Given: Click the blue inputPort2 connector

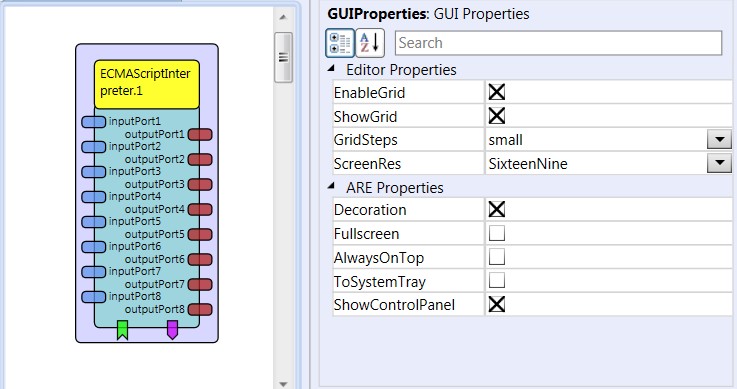Looking at the screenshot, I should coord(94,147).
